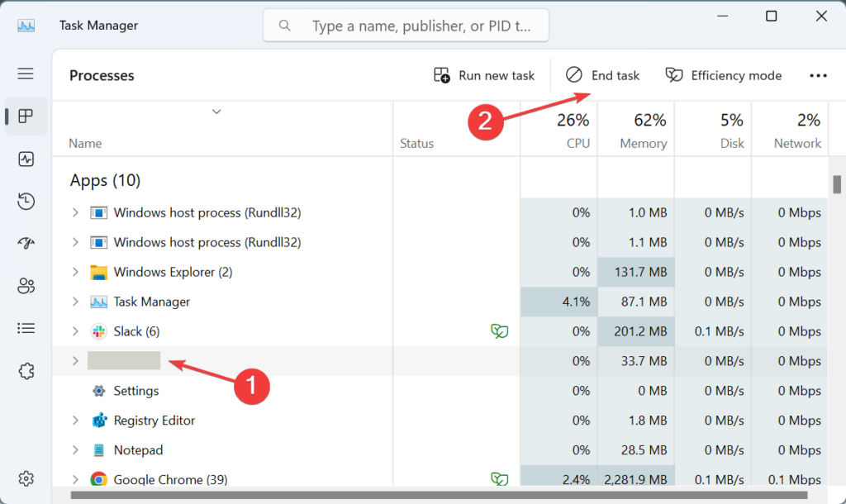
Task: Open Startup apps page in sidebar
Action: tap(26, 244)
